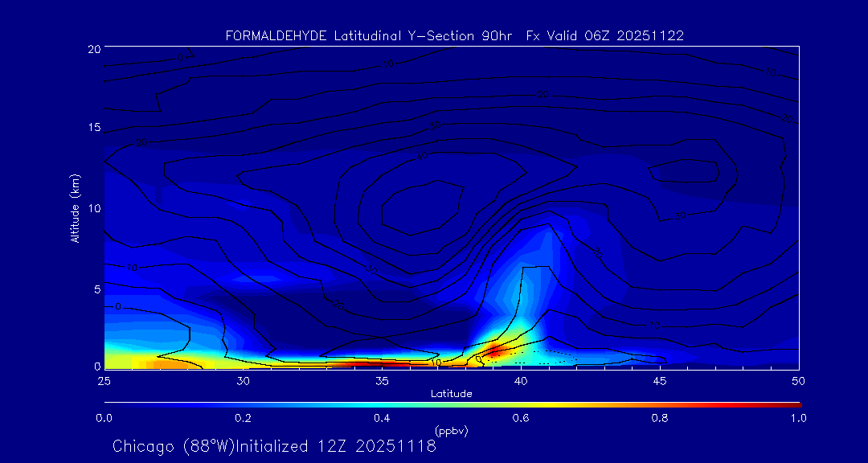
Task: Click the x-axis tick label 30
Action: [243, 380]
